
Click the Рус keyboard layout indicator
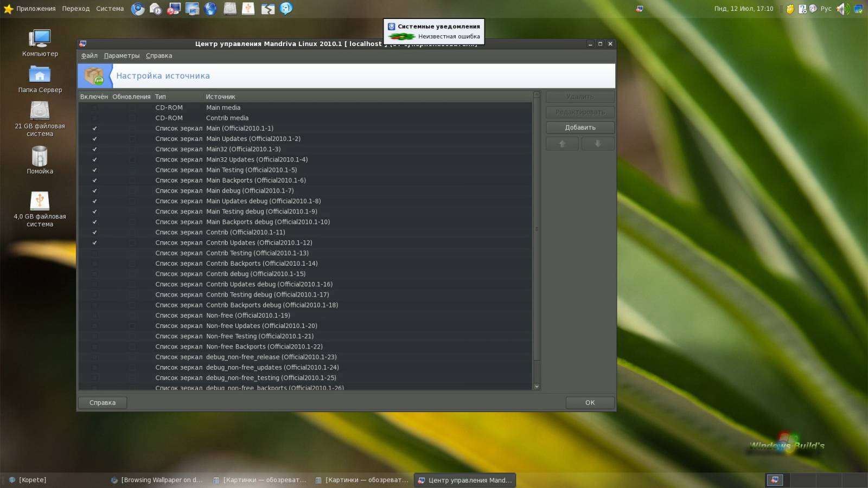826,9
